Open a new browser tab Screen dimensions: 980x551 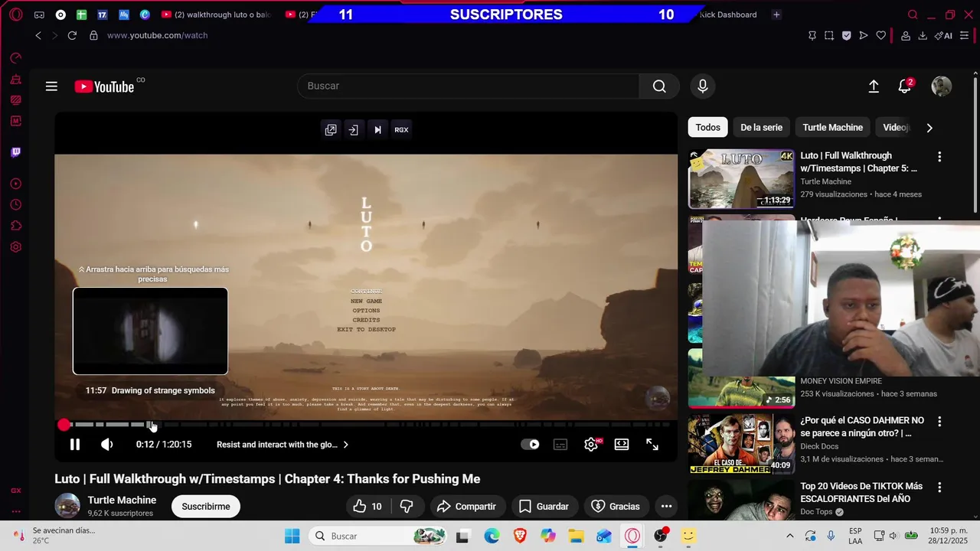pos(776,15)
